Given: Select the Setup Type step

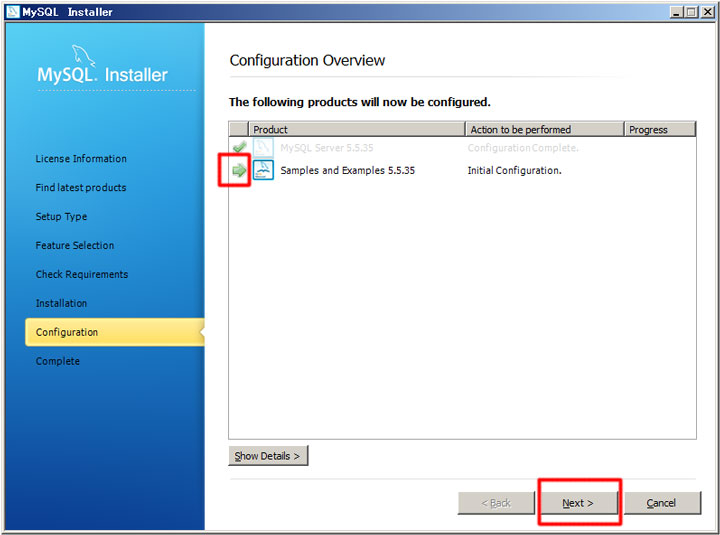Looking at the screenshot, I should [62, 216].
